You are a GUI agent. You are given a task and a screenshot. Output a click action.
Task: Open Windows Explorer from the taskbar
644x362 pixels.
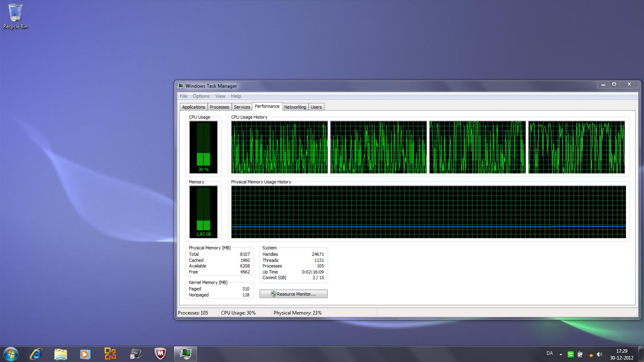click(x=60, y=354)
